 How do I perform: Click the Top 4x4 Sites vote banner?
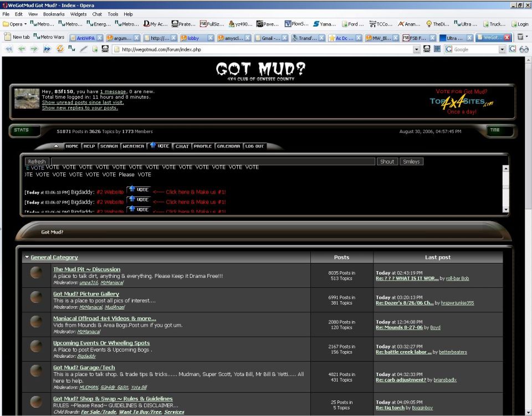[462, 102]
